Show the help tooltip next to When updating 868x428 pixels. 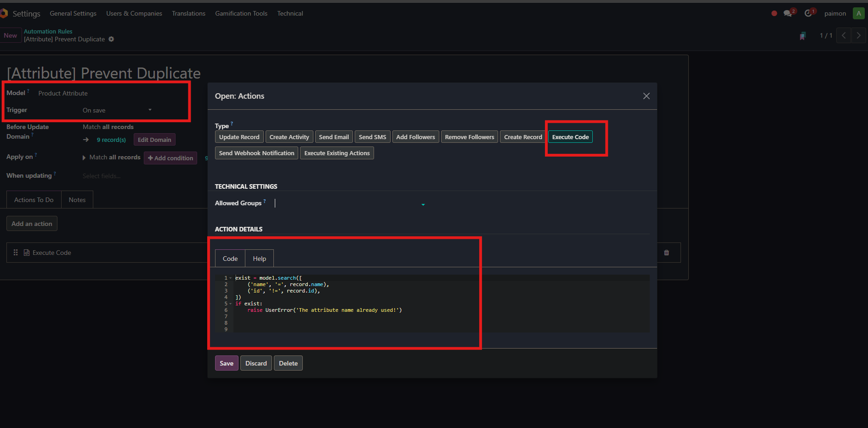(55, 173)
